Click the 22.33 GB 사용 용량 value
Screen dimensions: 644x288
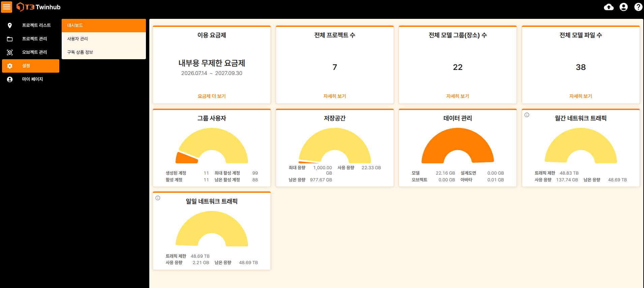[x=371, y=168]
